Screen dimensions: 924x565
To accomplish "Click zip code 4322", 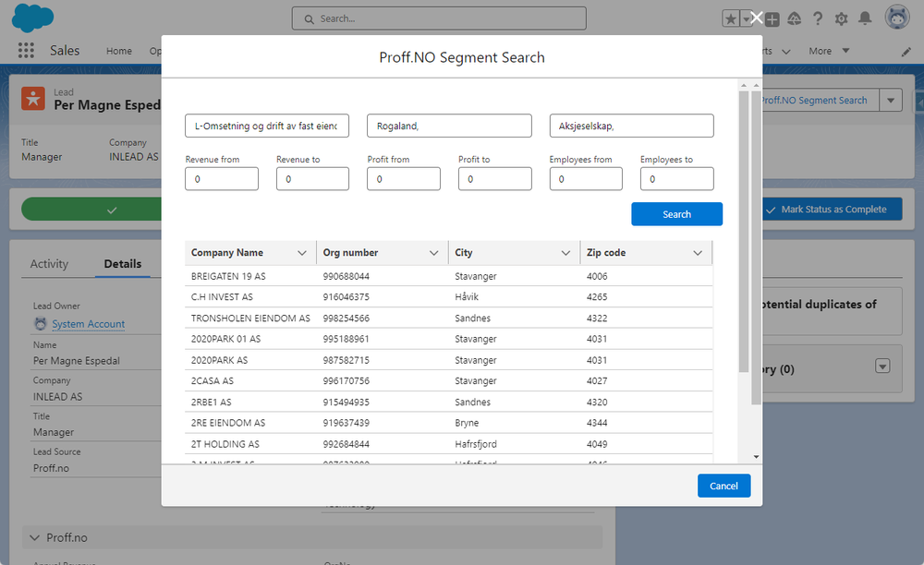I will pyautogui.click(x=597, y=319).
